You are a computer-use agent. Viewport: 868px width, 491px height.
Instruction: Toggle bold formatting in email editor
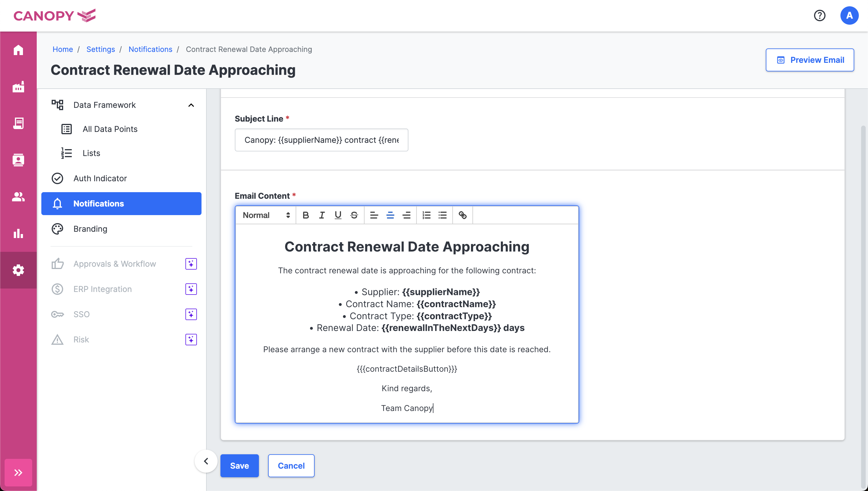(306, 215)
